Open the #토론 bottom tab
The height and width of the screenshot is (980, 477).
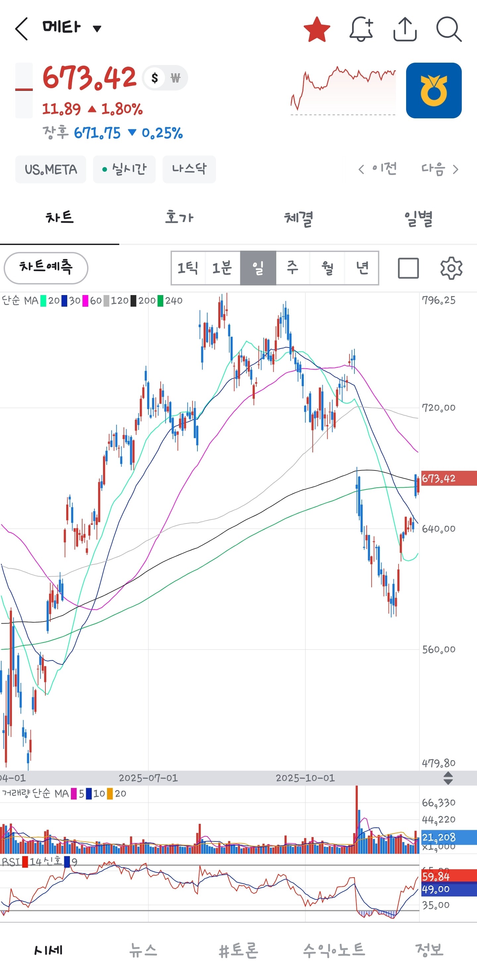click(239, 950)
